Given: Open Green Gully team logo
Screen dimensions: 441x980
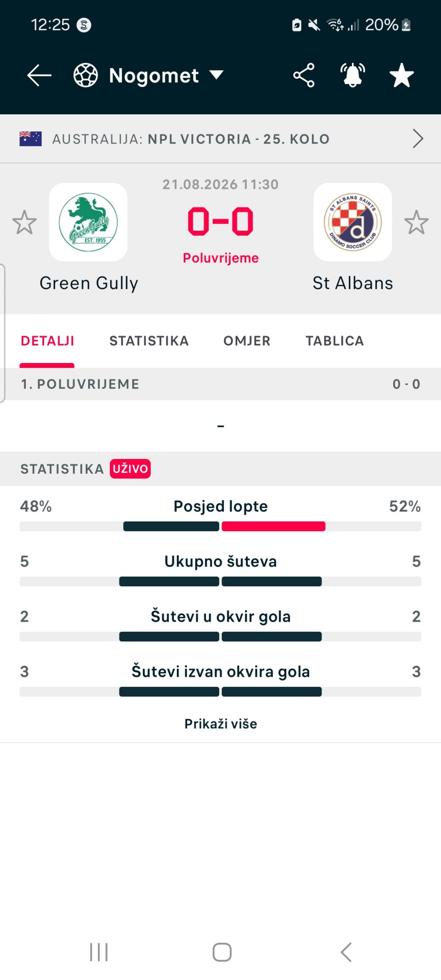Looking at the screenshot, I should coord(88,222).
